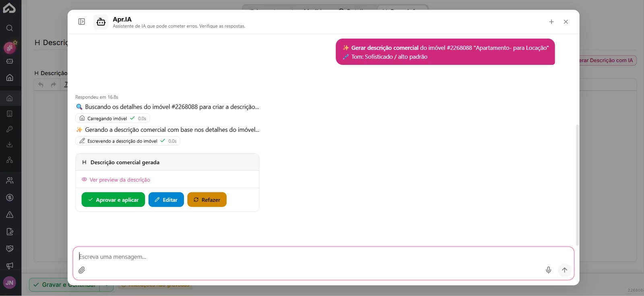Click the blue Editar button

166,200
